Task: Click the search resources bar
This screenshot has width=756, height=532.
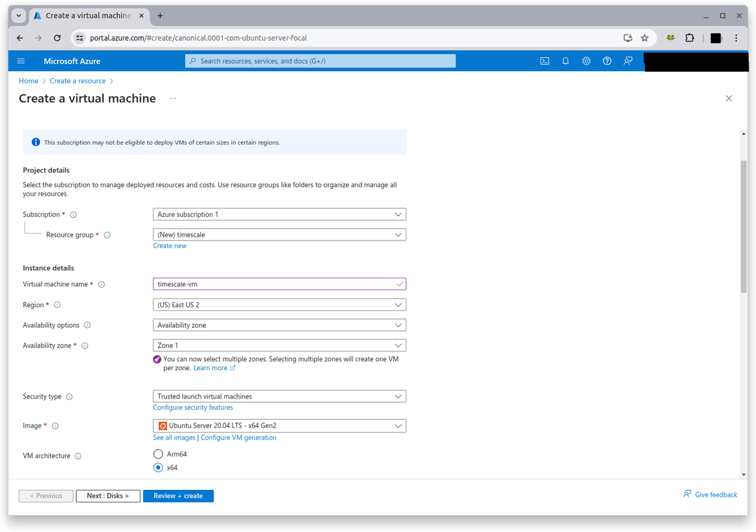Action: coord(320,60)
